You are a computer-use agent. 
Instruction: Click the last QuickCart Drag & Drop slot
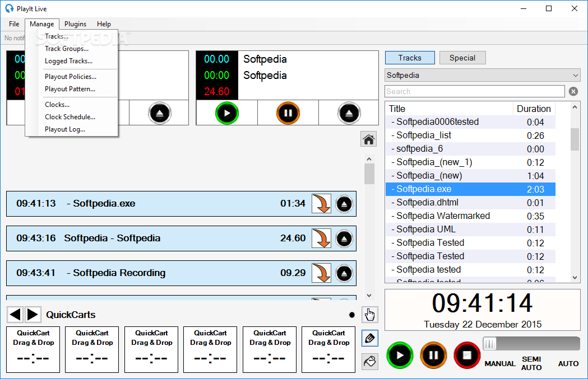click(x=328, y=349)
